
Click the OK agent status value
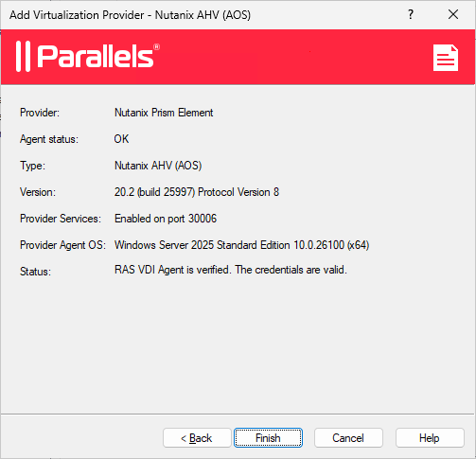tap(121, 139)
